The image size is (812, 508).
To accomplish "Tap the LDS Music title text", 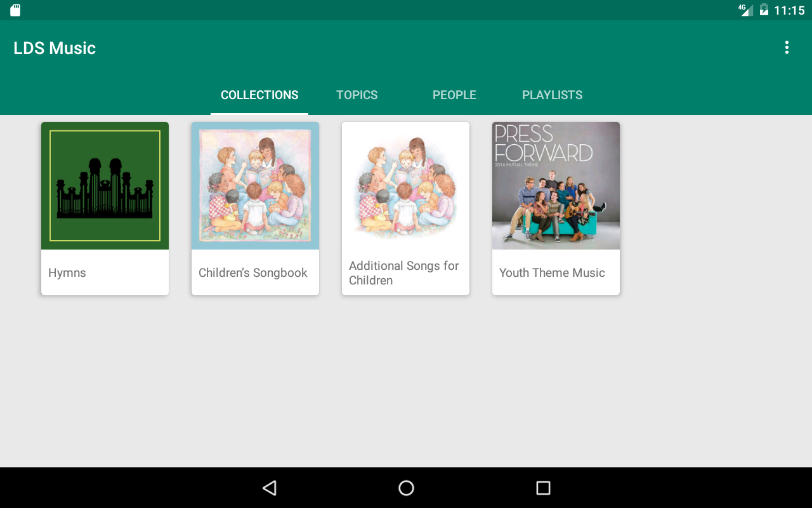I will coord(55,47).
